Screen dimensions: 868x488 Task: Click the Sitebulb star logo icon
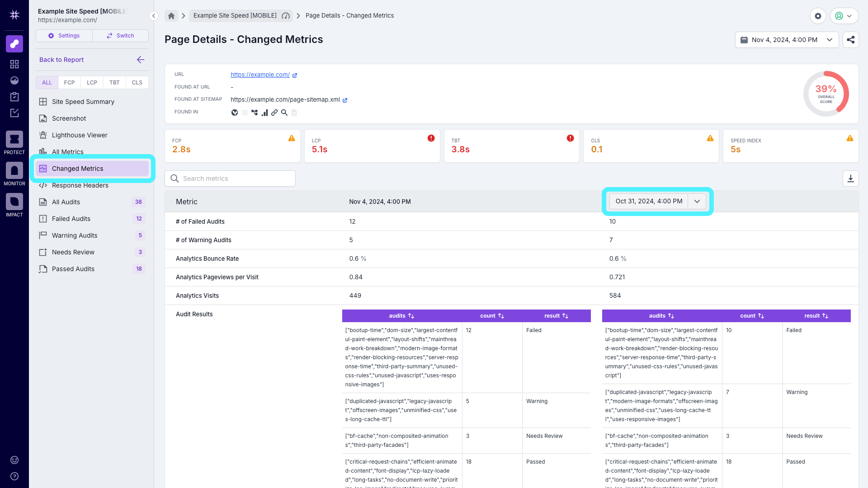click(14, 15)
